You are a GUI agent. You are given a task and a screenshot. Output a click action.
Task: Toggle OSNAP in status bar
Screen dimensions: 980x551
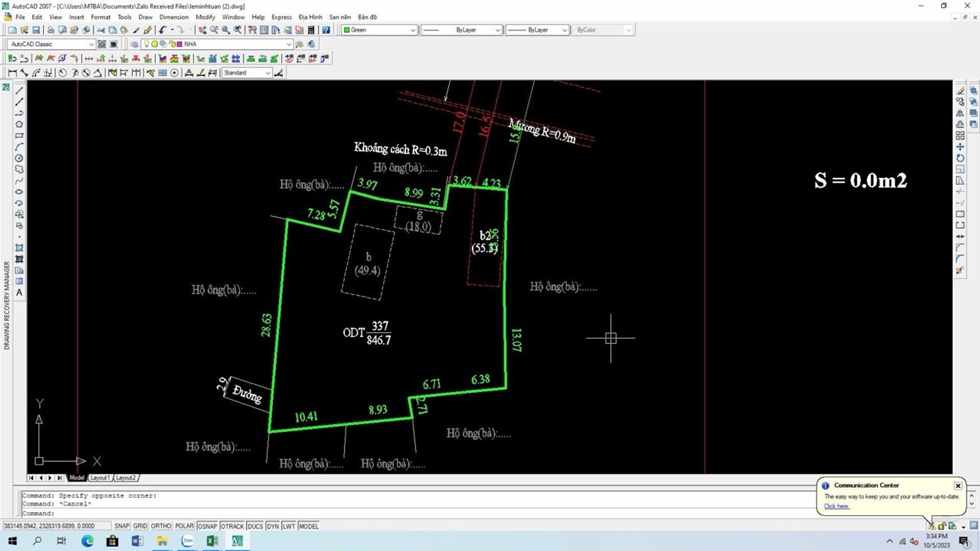click(207, 526)
